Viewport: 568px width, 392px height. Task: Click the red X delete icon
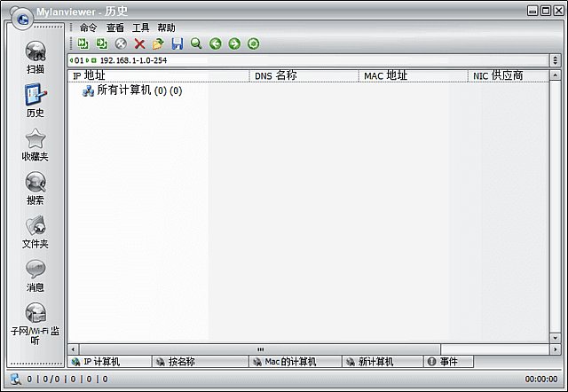(x=139, y=43)
